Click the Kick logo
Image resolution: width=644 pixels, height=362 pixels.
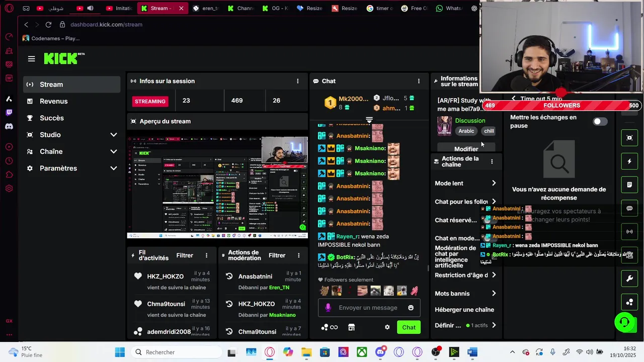click(64, 58)
